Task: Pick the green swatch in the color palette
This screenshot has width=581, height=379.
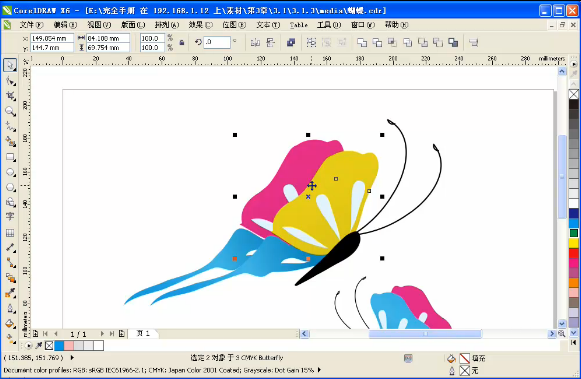Action: [574, 233]
